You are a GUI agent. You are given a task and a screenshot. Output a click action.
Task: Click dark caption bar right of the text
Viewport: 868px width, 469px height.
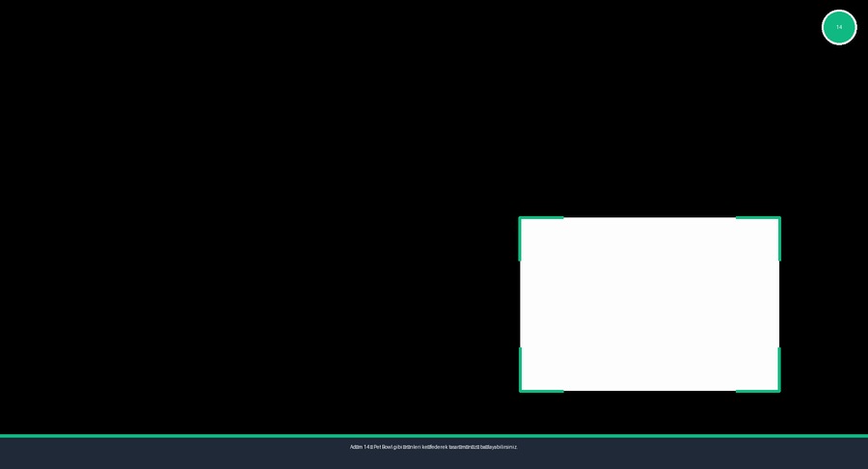pyautogui.click(x=694, y=452)
